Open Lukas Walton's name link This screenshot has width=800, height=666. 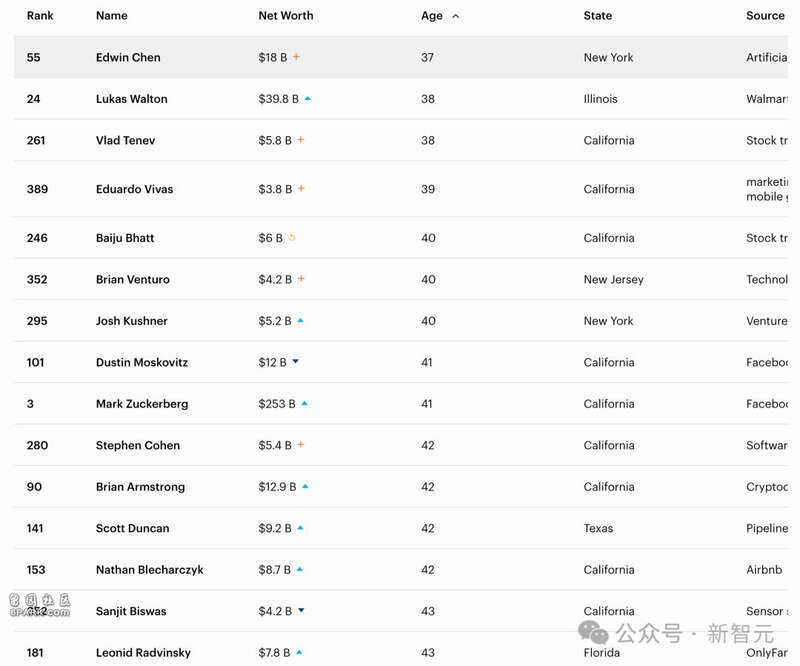coord(131,99)
